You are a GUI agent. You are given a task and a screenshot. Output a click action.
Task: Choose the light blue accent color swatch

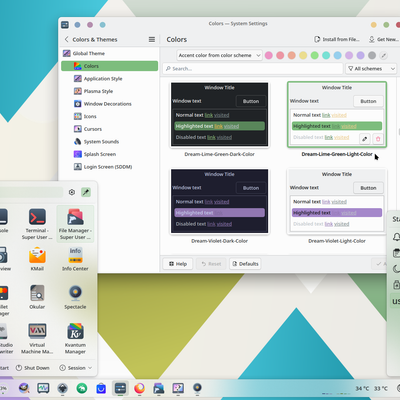[338, 55]
